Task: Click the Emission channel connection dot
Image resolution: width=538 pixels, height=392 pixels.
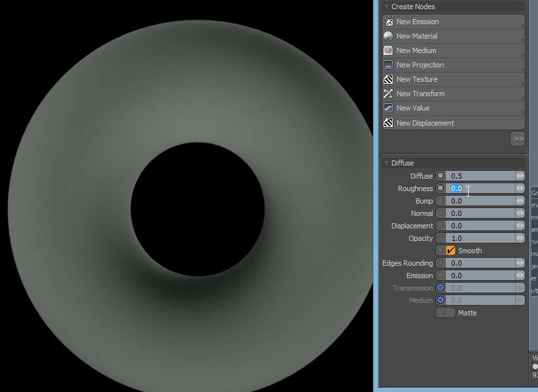Action: click(x=440, y=275)
